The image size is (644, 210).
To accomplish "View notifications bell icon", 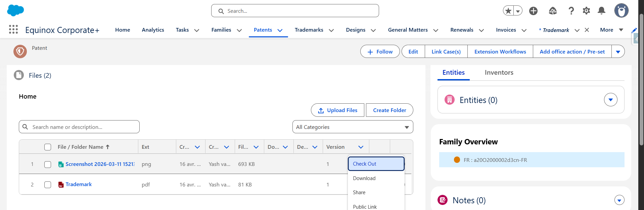I will [601, 11].
